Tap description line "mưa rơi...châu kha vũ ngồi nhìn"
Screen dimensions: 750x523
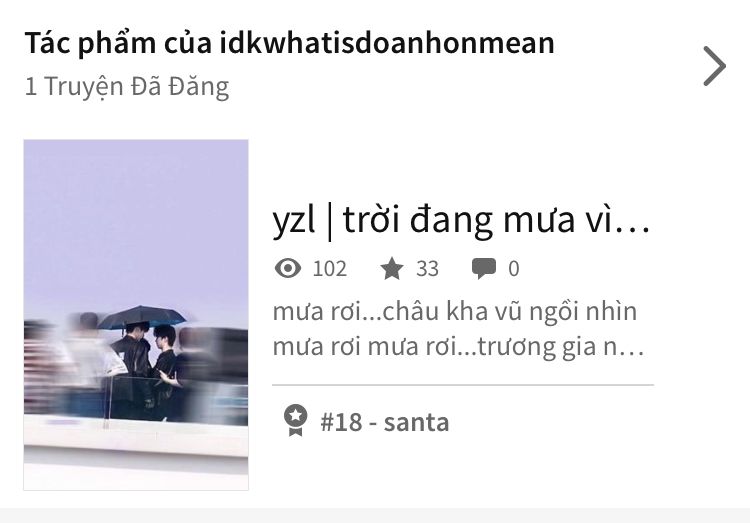point(455,312)
